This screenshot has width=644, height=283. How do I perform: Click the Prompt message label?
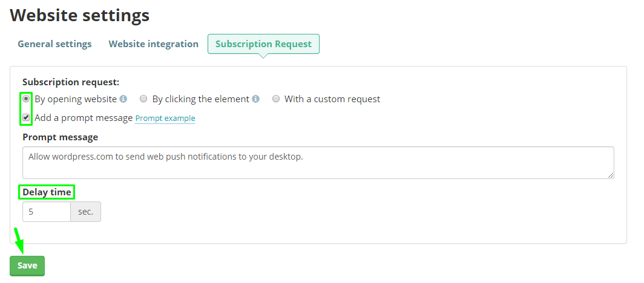pyautogui.click(x=61, y=137)
